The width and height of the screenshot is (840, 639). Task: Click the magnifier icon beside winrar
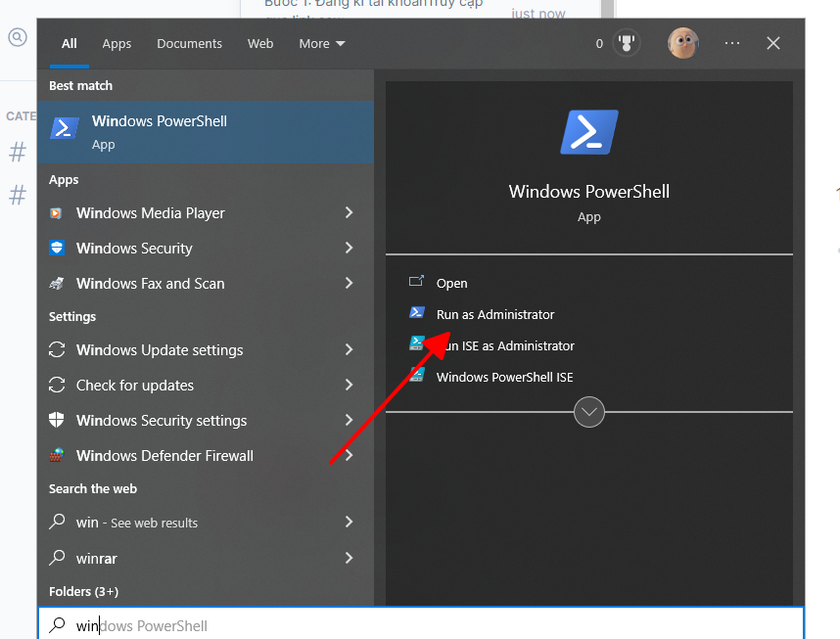pos(57,558)
